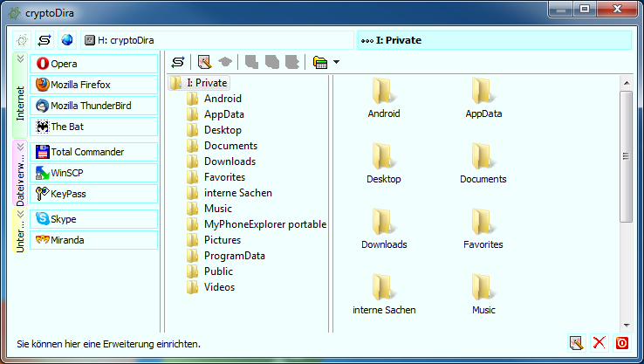The image size is (644, 364).
Task: Click status text about Erweiterung einrichten
Action: pos(108,344)
